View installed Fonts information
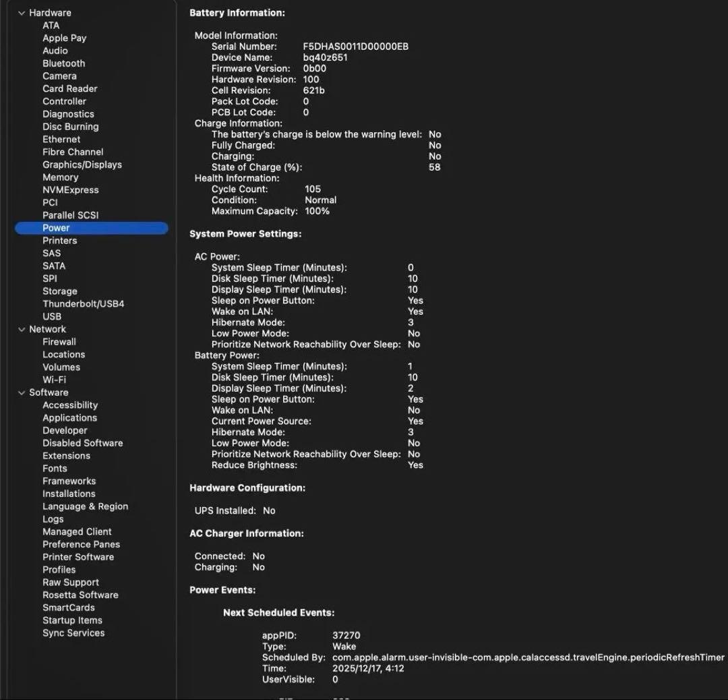728x700 pixels. [55, 468]
